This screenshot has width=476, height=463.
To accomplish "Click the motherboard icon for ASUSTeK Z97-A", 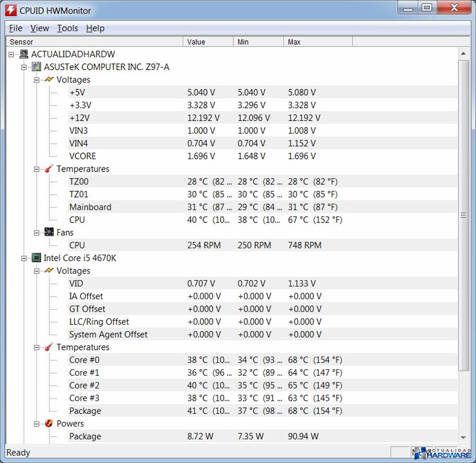I will [x=36, y=67].
